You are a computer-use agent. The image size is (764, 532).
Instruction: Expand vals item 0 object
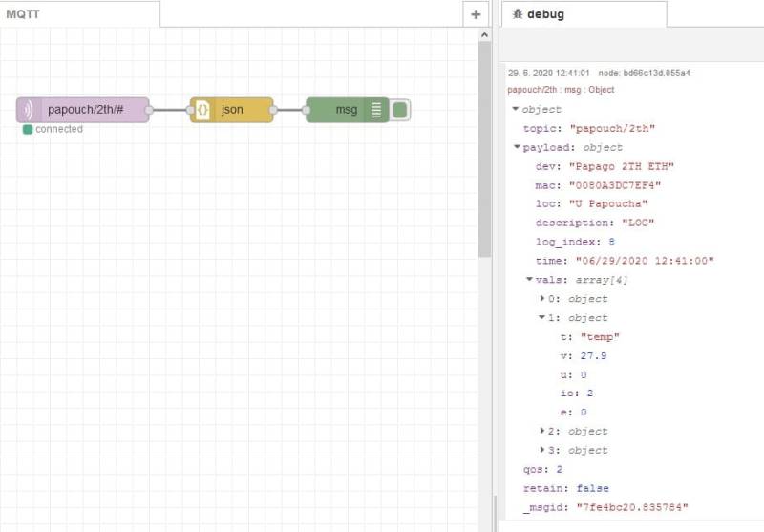tap(542, 299)
